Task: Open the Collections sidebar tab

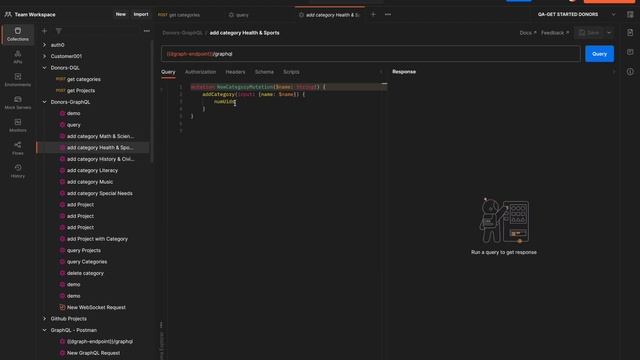Action: 18,34
